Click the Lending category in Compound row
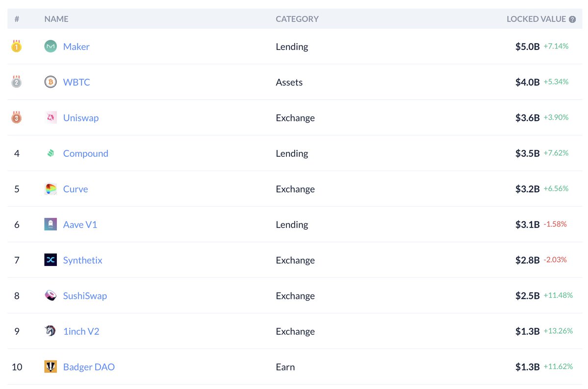Screen dimensions: 588x389 tap(292, 153)
